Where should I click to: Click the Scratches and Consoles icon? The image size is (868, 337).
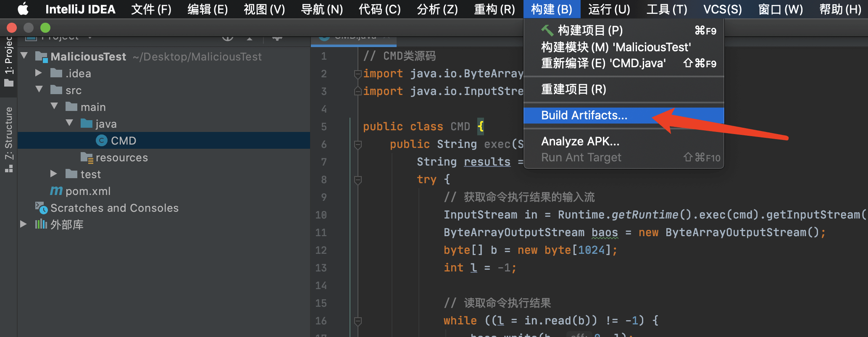[41, 208]
